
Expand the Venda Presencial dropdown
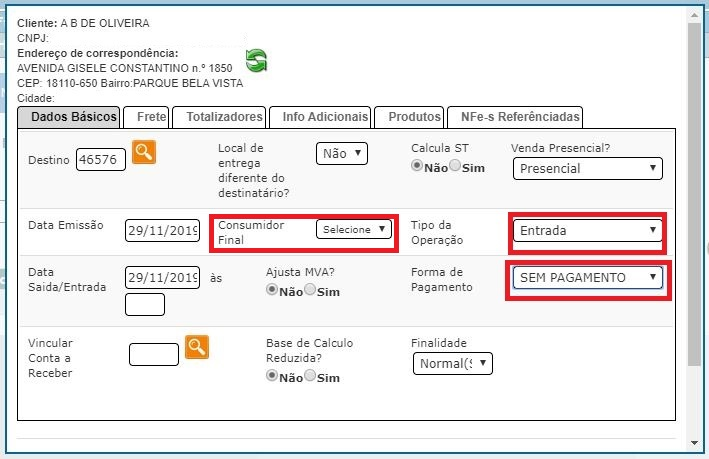coord(588,169)
